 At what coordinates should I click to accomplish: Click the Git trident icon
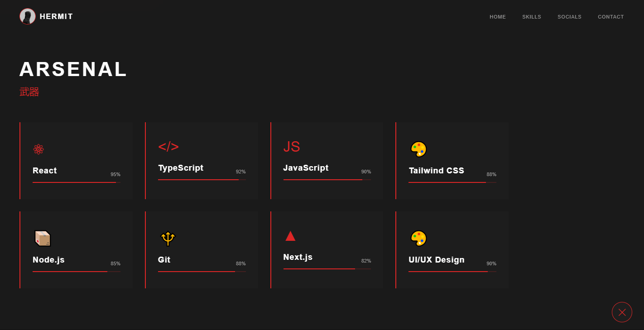[168, 238]
